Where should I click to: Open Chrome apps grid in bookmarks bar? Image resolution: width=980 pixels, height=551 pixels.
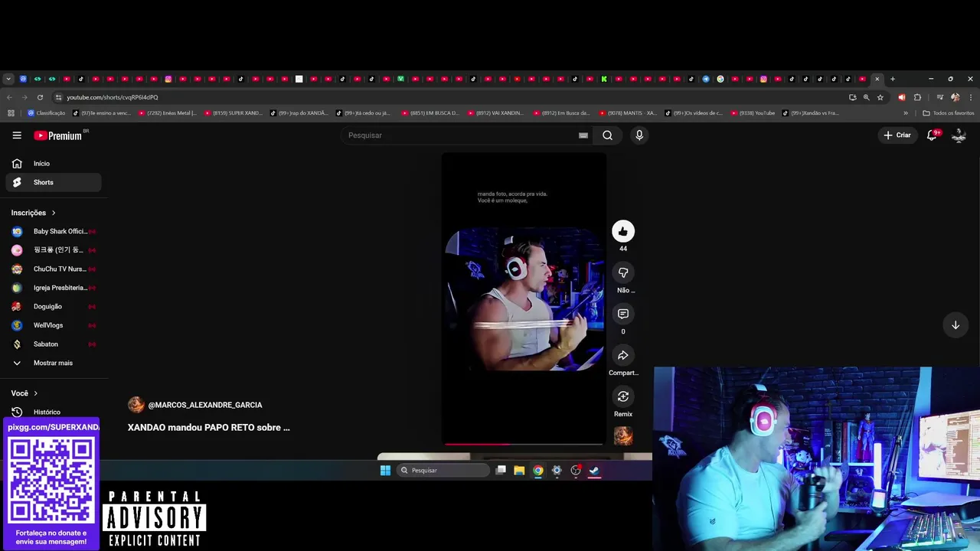11,113
